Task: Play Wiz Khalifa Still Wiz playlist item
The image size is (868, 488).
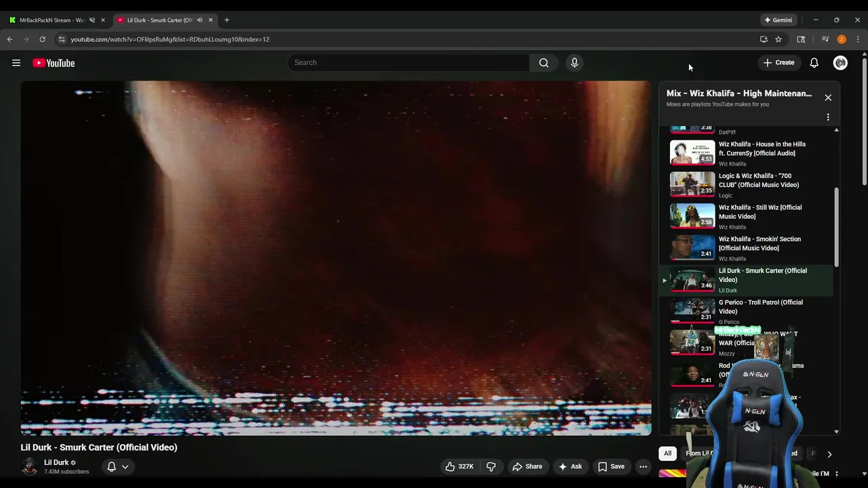Action: pyautogui.click(x=747, y=217)
